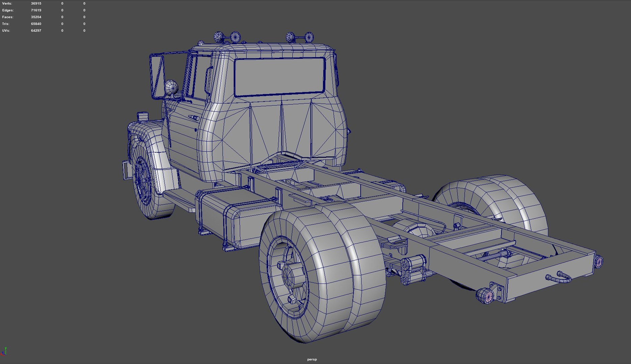This screenshot has width=631, height=364.
Task: Click the UVs count value 64297
Action: coord(36,30)
